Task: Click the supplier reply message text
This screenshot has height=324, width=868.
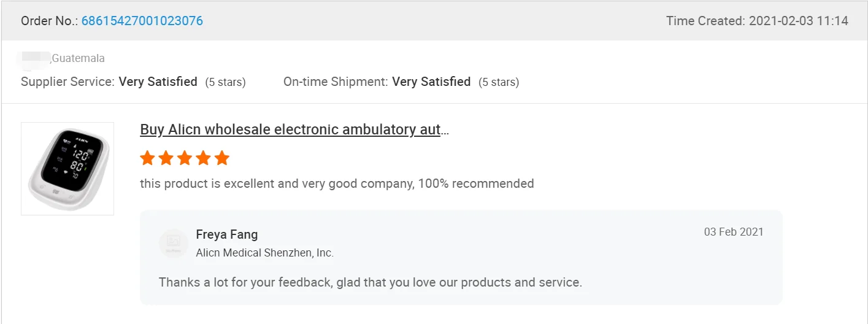Action: tap(370, 282)
